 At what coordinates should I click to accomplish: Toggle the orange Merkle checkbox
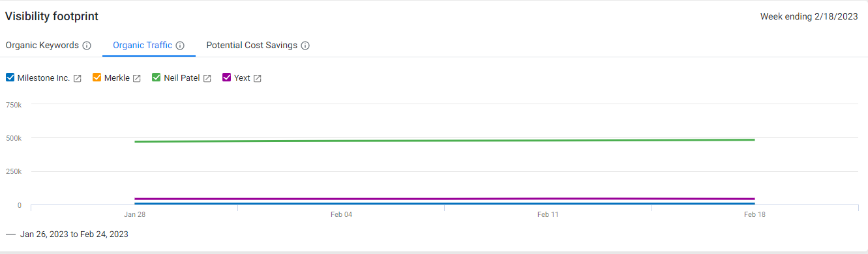click(x=97, y=78)
